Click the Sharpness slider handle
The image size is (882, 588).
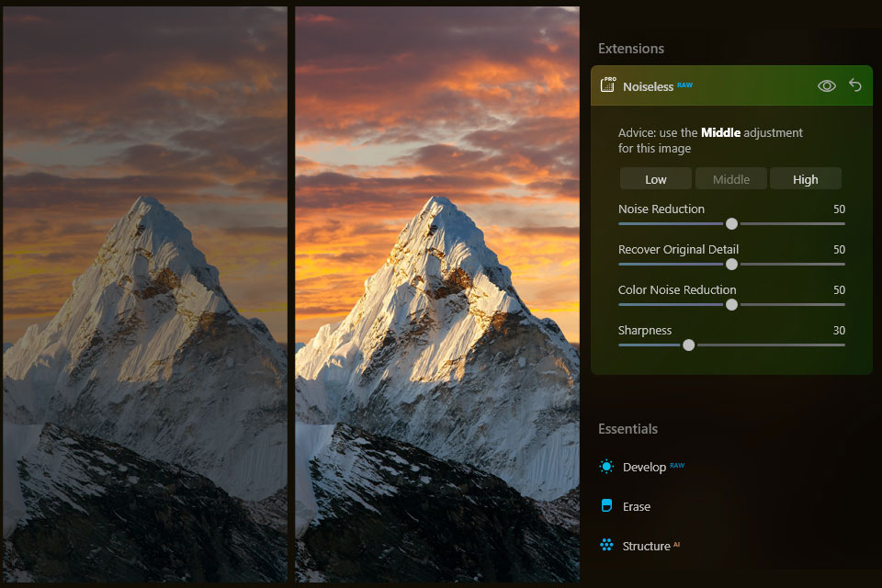point(688,345)
